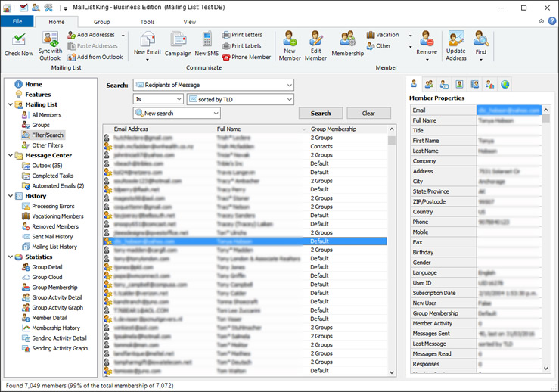Click Print Labels

coord(242,45)
